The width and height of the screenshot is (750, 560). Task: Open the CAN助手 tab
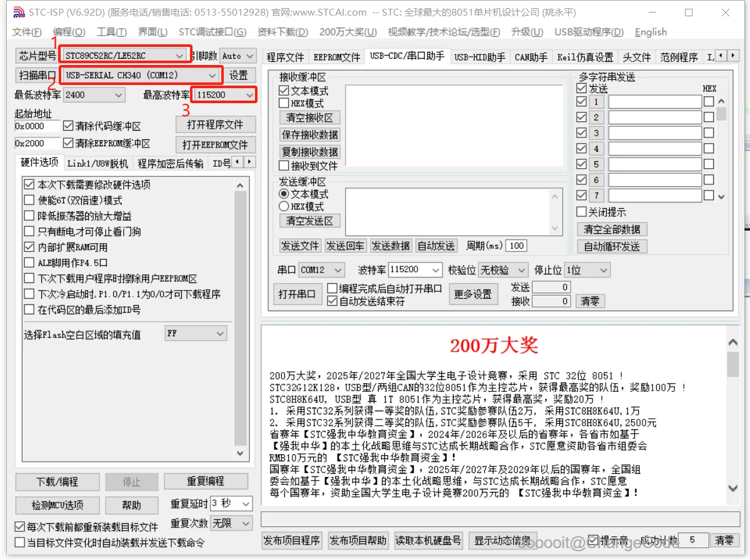click(531, 56)
